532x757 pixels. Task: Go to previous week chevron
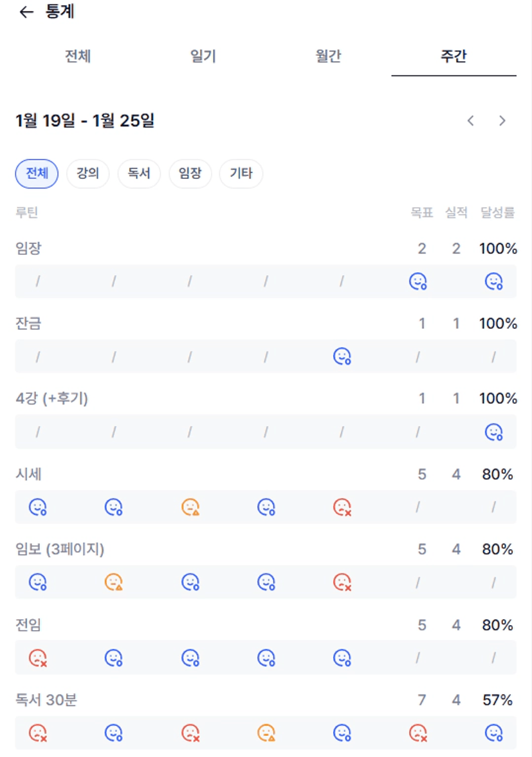pyautogui.click(x=471, y=121)
